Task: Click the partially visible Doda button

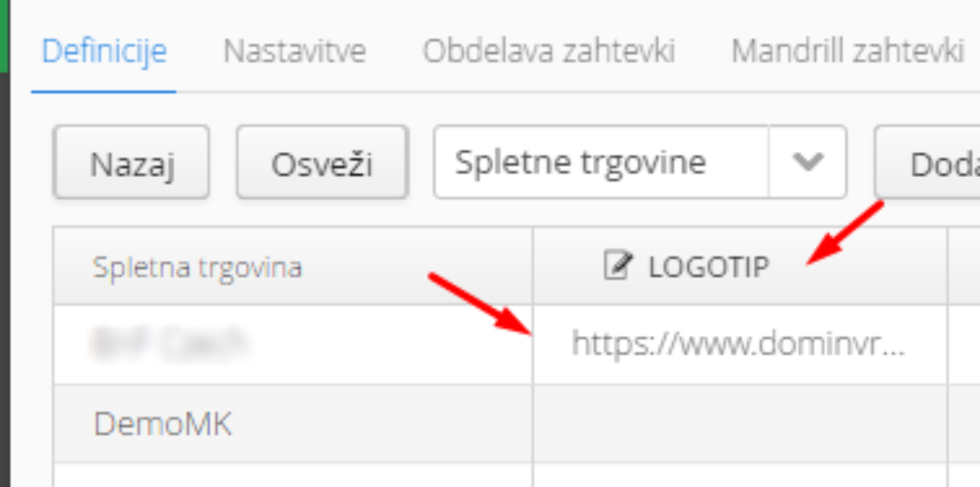Action: (928, 163)
